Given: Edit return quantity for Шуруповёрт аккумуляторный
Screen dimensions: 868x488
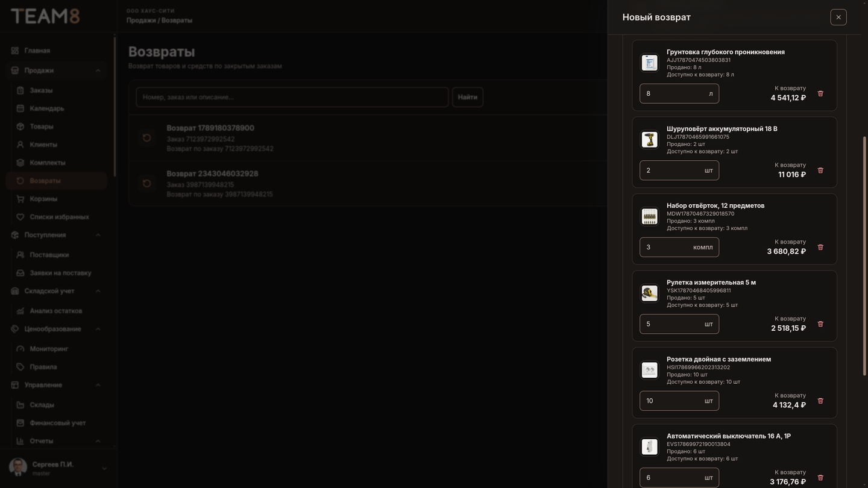Looking at the screenshot, I should 679,170.
